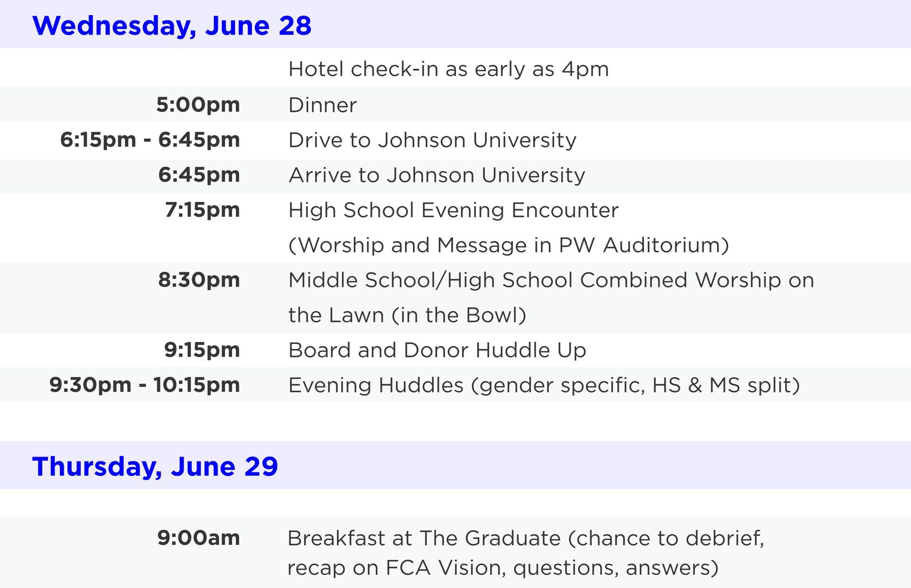
Task: Click the 6:45pm time label
Action: 199,175
